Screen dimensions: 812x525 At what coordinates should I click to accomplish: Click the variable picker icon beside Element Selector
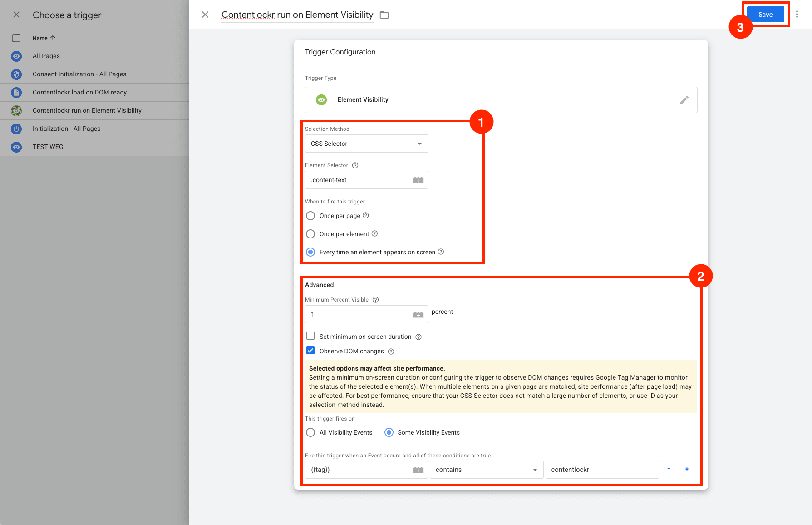[418, 180]
